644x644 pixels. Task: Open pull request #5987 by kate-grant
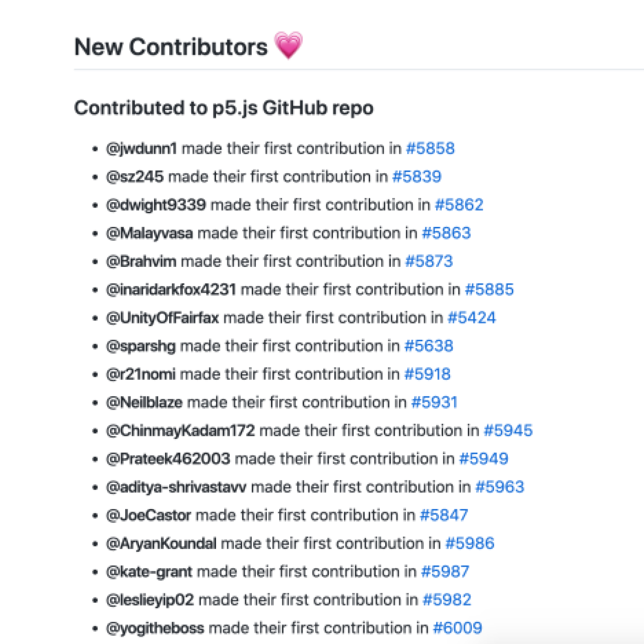pos(445,572)
